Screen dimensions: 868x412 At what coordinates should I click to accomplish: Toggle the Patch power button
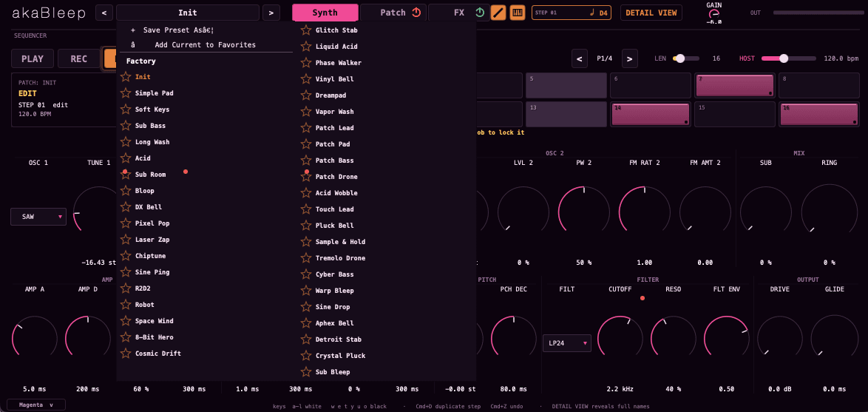(416, 12)
